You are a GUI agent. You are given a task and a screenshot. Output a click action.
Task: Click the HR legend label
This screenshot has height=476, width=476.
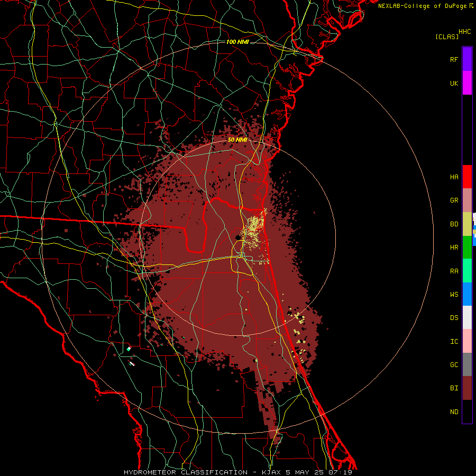[x=454, y=248]
